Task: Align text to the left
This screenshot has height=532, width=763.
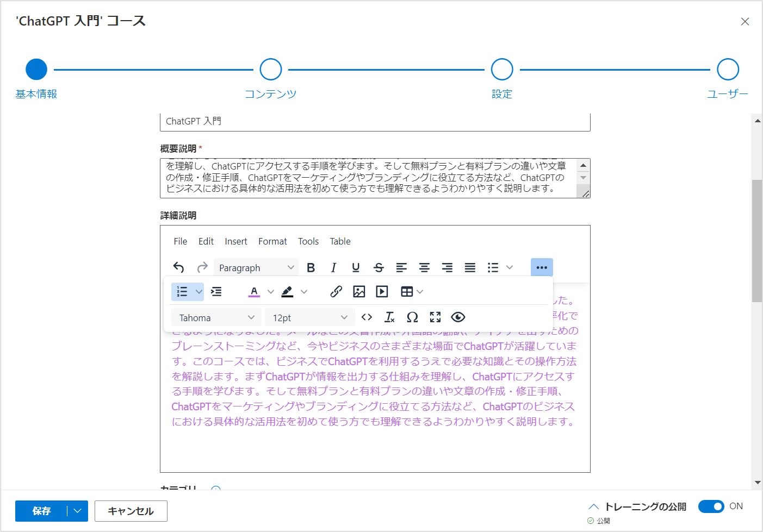Action: tap(401, 267)
